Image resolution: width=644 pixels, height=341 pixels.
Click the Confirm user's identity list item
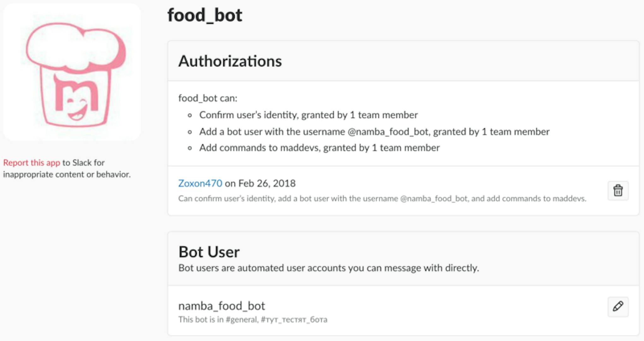[x=308, y=115]
